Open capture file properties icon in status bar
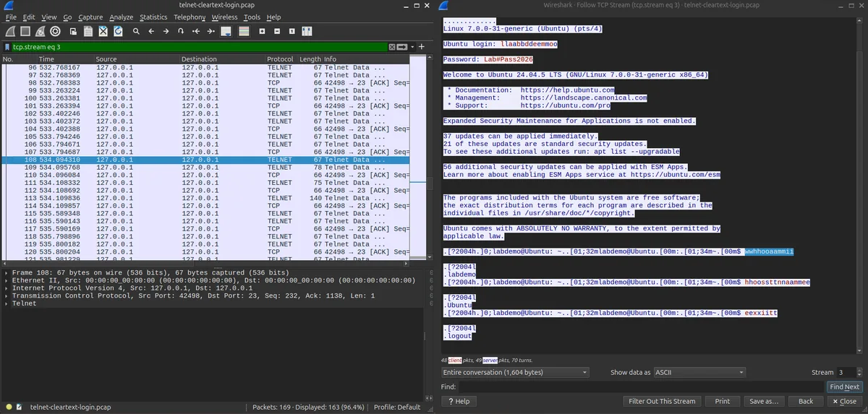The width and height of the screenshot is (868, 414). [x=19, y=407]
